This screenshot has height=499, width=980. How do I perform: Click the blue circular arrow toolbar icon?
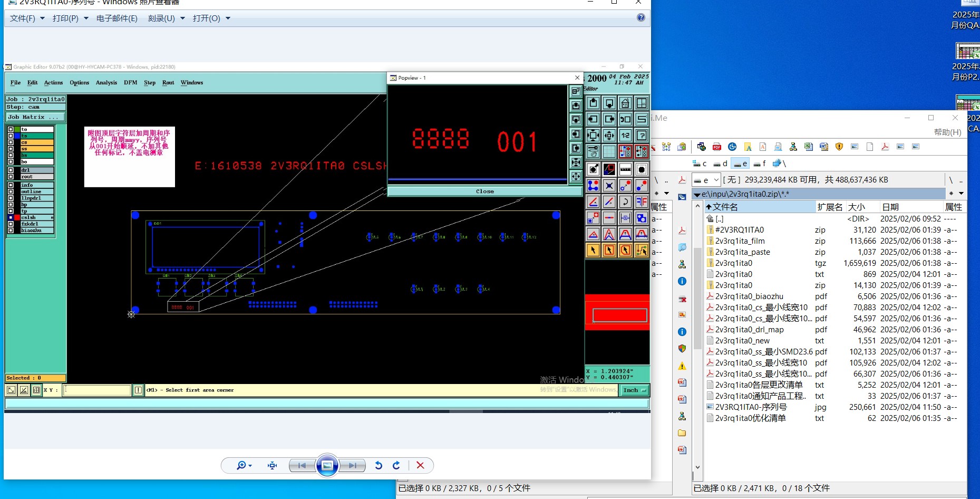pos(732,147)
